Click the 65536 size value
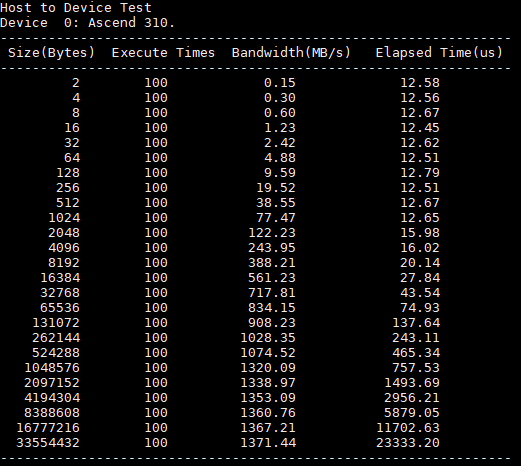Screen dimensions: 521x466 tap(60, 308)
